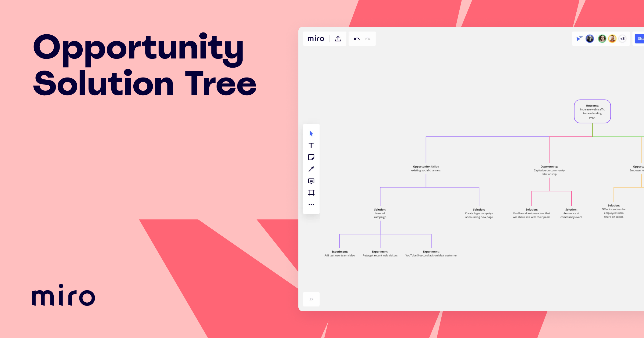Image resolution: width=644 pixels, height=338 pixels.
Task: Select the Outcome node about web traffic
Action: 592,111
